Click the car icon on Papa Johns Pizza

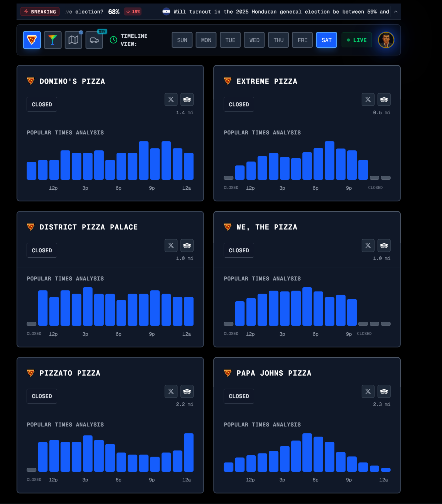click(384, 391)
